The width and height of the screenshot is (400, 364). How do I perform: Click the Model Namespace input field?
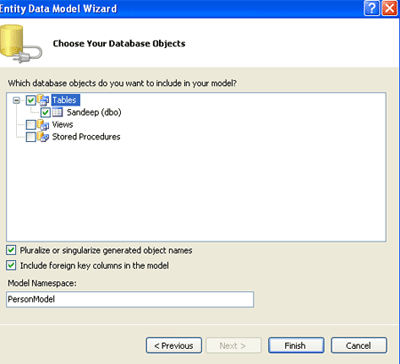click(x=130, y=299)
